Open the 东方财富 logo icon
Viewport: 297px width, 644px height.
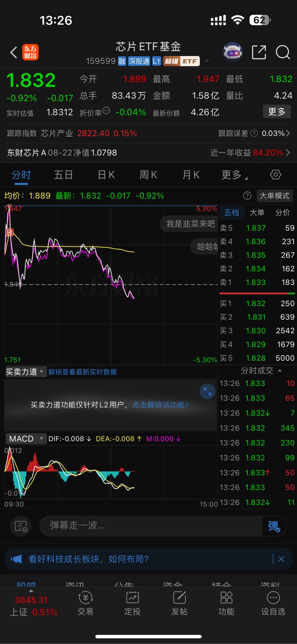[31, 52]
